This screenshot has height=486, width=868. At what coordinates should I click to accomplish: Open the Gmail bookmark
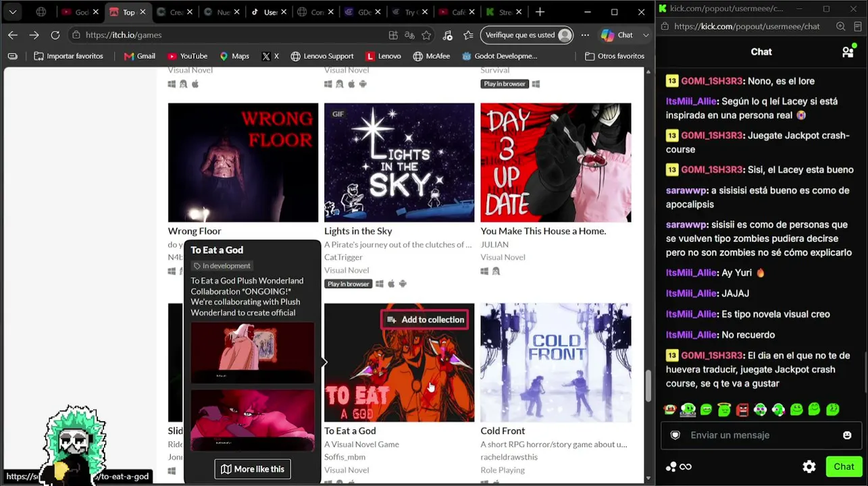pyautogui.click(x=140, y=56)
